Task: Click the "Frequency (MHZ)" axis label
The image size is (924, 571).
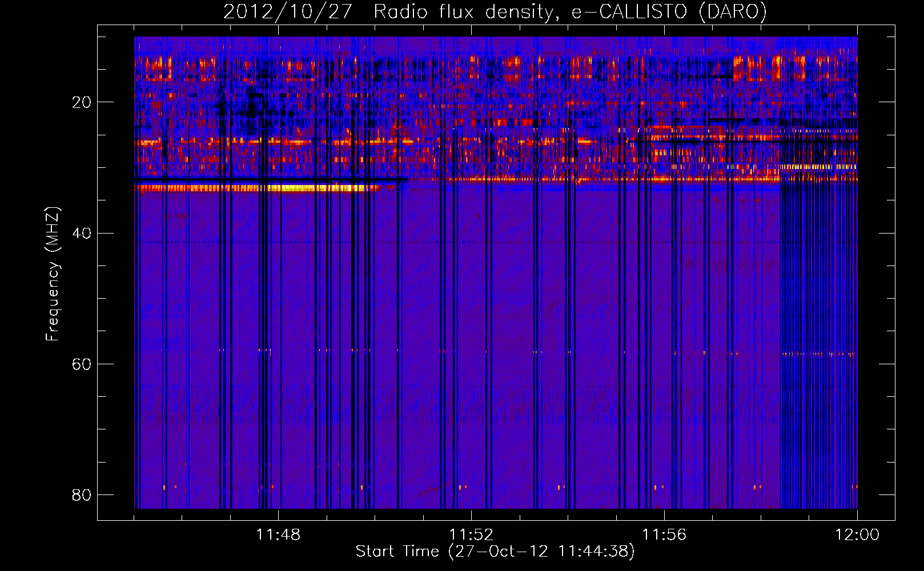Action: pyautogui.click(x=52, y=274)
